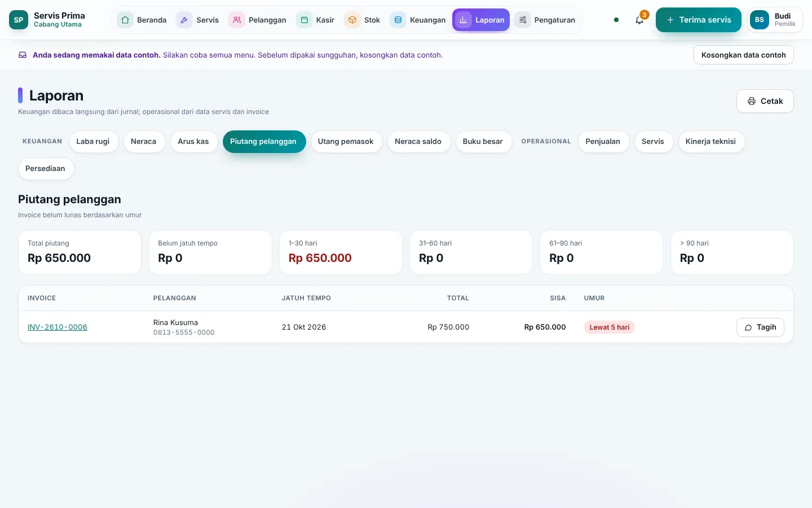The image size is (812, 508).
Task: Switch to the Neraca report tab
Action: tap(144, 142)
